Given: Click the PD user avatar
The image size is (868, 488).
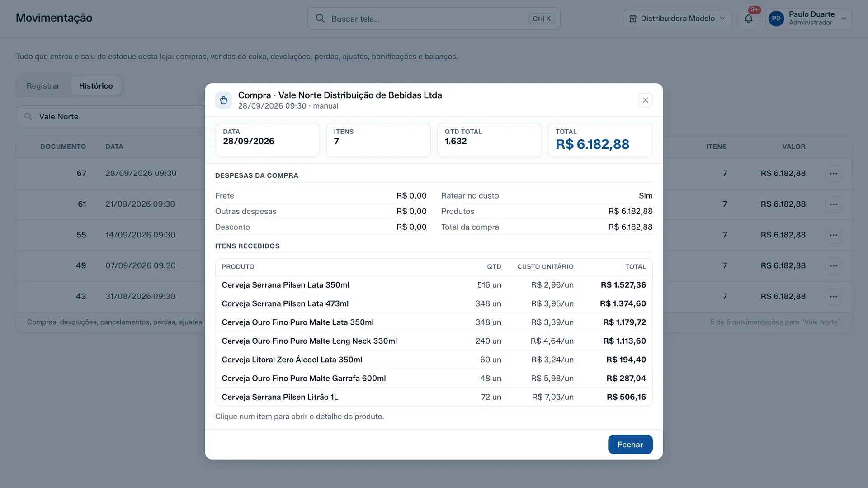Looking at the screenshot, I should (x=776, y=19).
